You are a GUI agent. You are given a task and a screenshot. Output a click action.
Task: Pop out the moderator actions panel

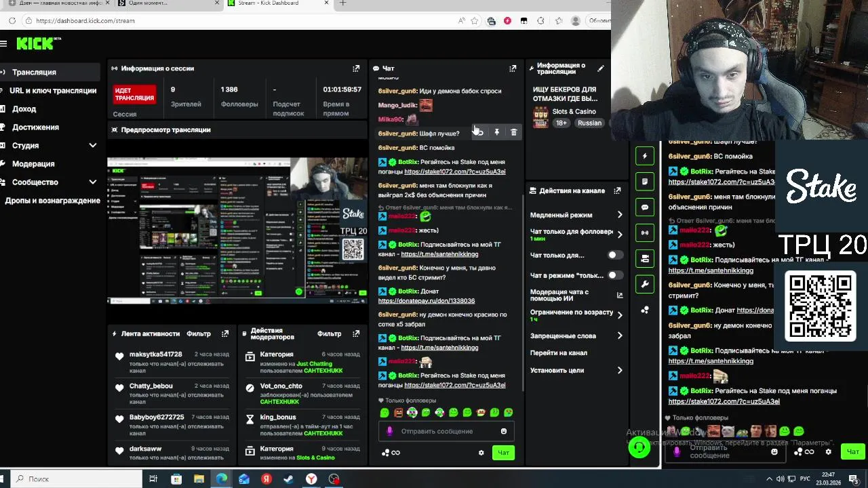[356, 333]
